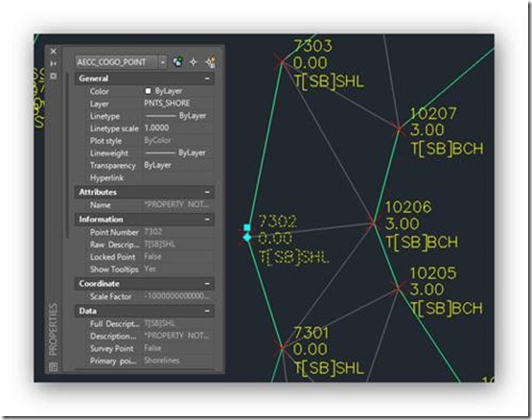This screenshot has width=532, height=420.
Task: Click the Select Objects crosshair icon
Action: [193, 62]
